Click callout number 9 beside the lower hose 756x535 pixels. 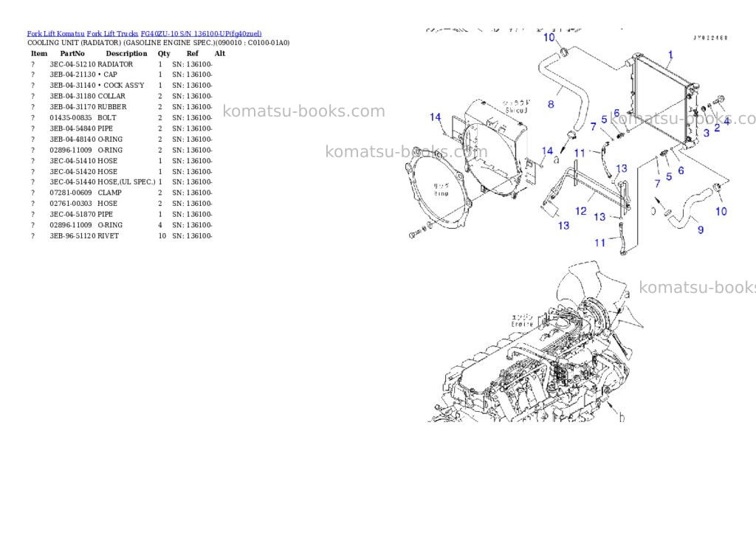(701, 230)
